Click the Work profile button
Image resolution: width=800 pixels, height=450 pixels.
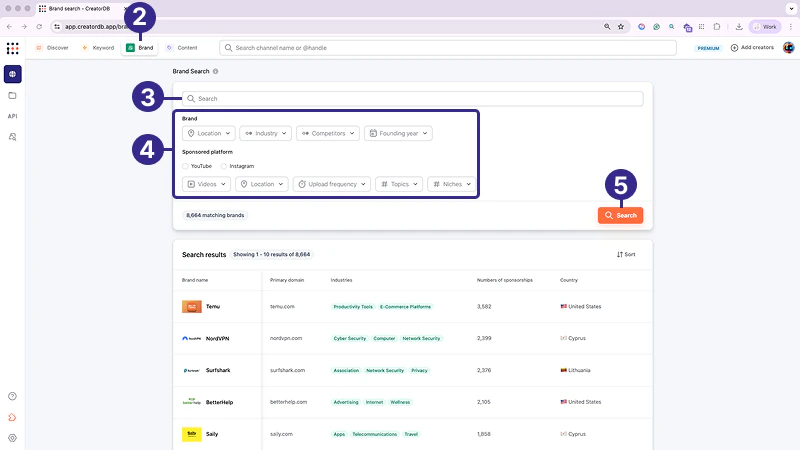coord(765,27)
